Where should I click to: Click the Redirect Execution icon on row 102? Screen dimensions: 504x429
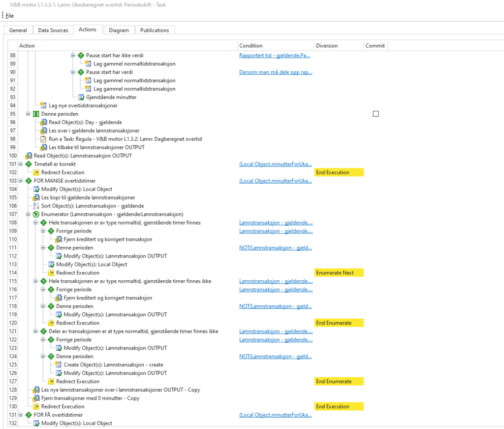[x=36, y=172]
